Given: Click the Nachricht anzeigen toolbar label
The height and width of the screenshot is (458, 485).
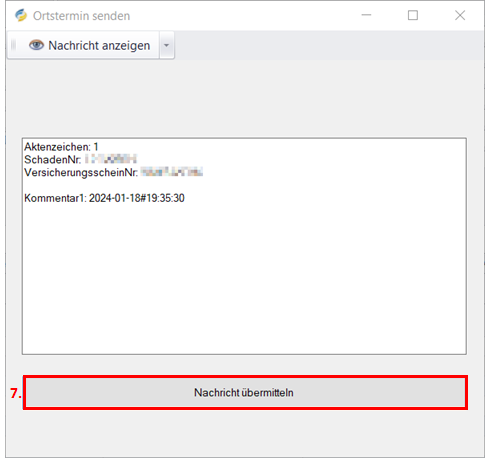Looking at the screenshot, I should pyautogui.click(x=99, y=45).
